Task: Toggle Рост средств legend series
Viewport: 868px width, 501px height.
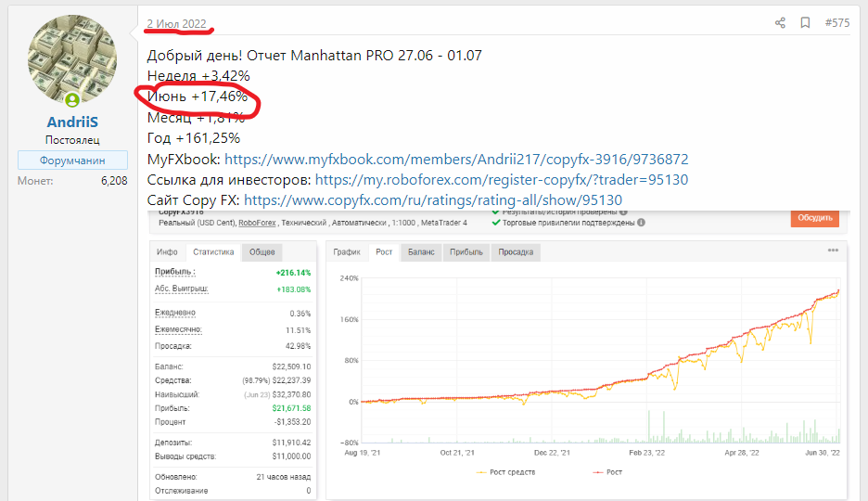Action: point(505,472)
